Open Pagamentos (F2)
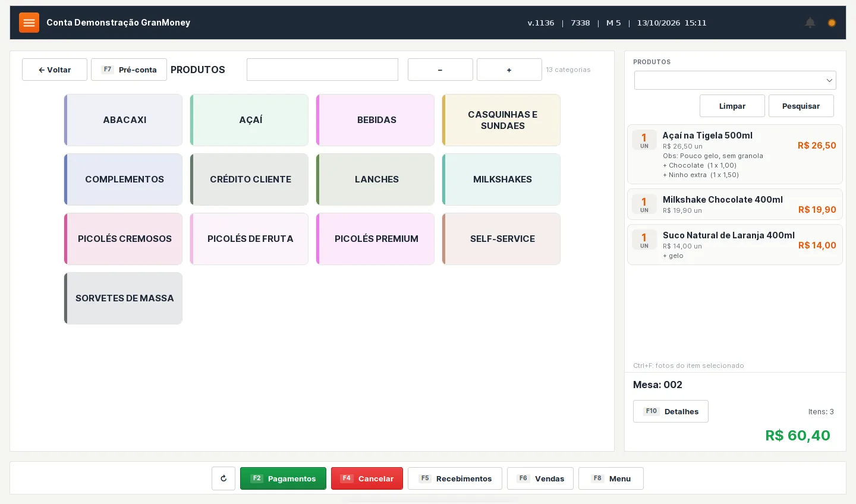The image size is (856, 504). coord(283,478)
